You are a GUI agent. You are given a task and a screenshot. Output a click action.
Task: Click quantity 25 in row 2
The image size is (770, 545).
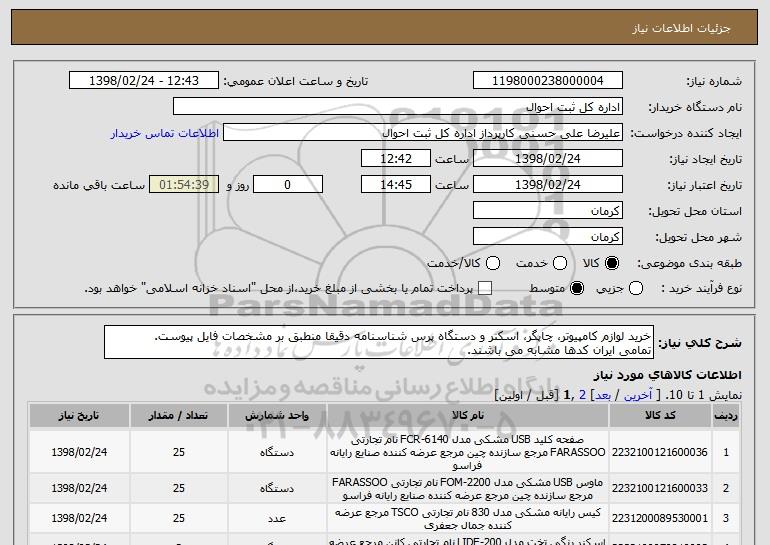(179, 489)
